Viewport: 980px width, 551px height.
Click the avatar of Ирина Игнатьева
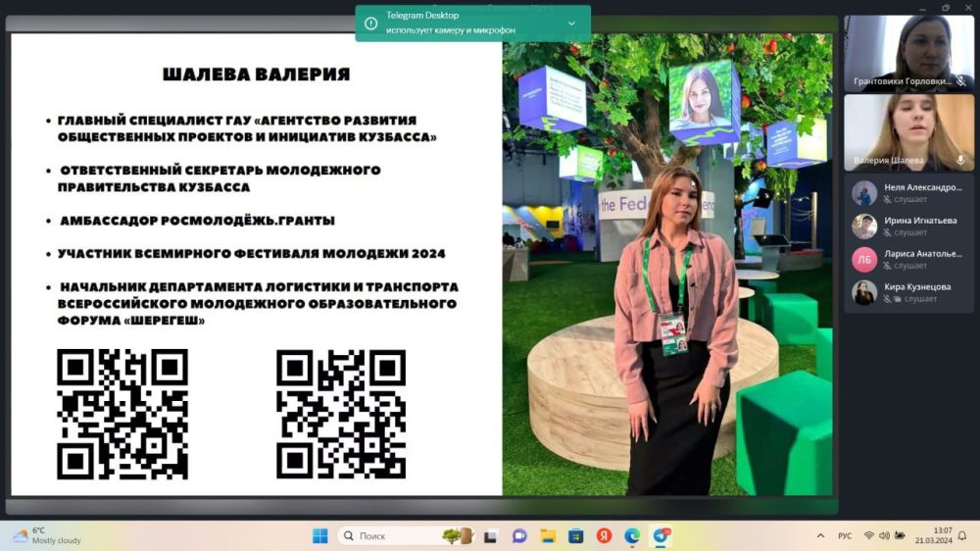864,226
